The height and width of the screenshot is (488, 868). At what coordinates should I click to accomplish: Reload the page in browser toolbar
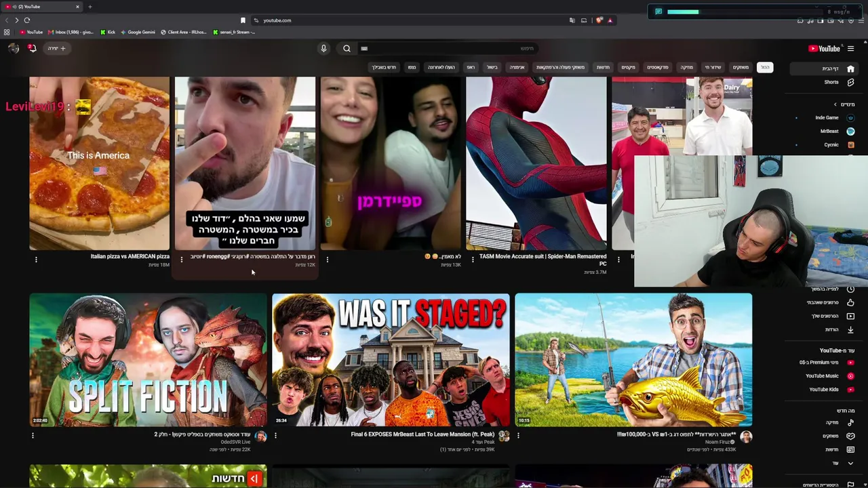point(27,20)
